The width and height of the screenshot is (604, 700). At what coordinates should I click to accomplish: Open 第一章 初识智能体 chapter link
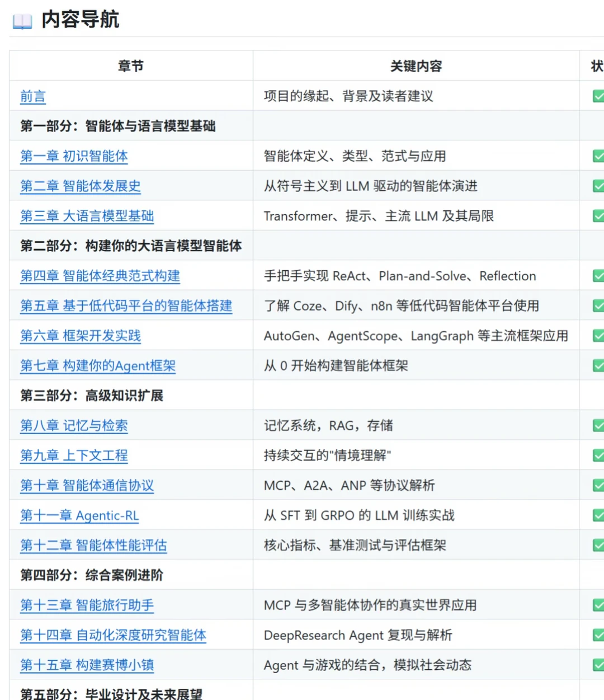(74, 156)
